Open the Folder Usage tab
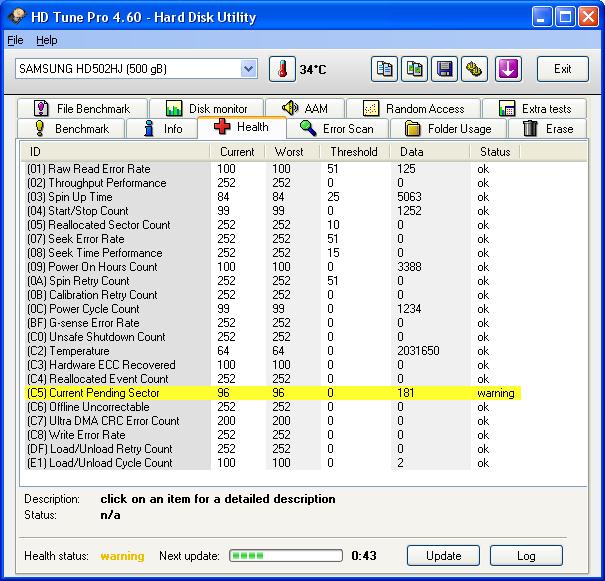This screenshot has height=581, width=605. [448, 128]
